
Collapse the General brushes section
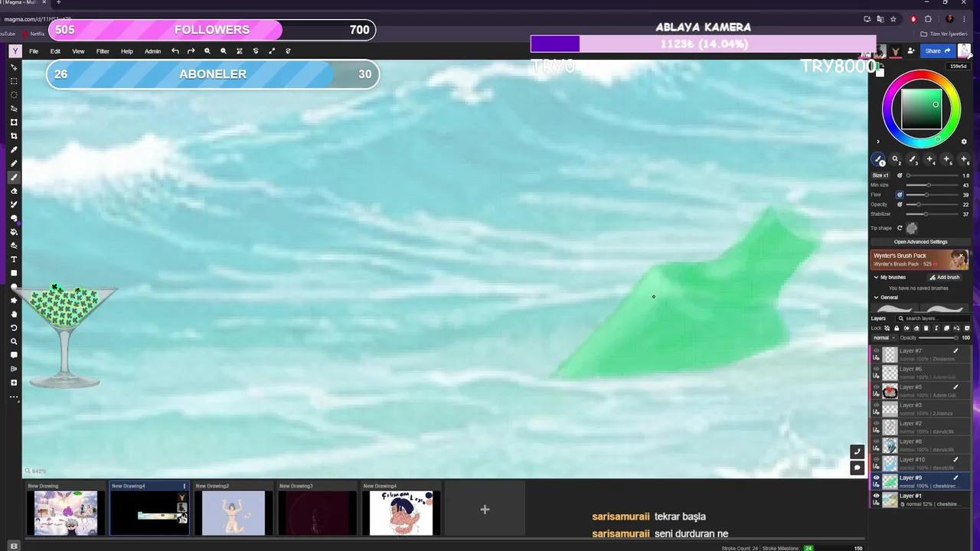[877, 297]
